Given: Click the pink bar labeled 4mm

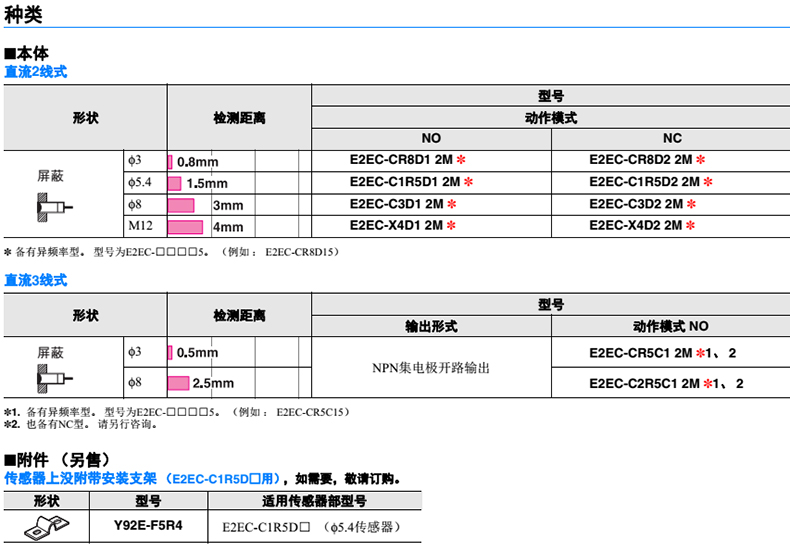Looking at the screenshot, I should (185, 227).
